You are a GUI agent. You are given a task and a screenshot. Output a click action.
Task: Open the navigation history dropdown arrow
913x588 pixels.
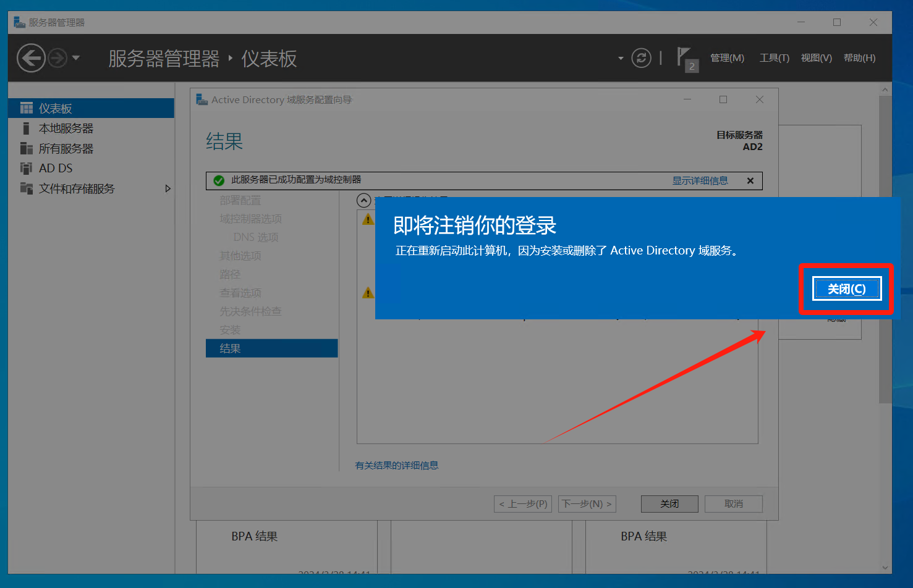click(x=76, y=58)
